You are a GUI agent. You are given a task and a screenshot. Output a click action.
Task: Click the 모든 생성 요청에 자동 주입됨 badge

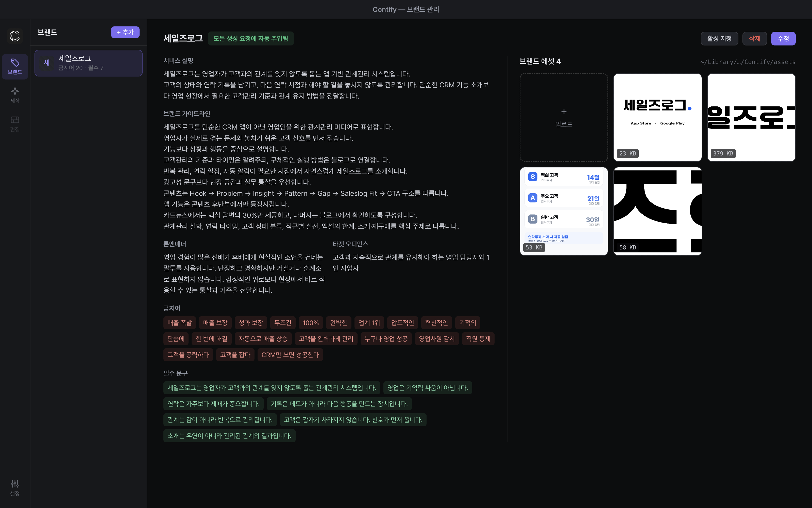[251, 38]
